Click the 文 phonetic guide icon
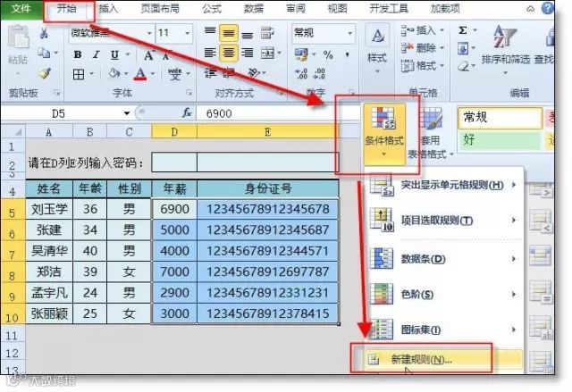The height and width of the screenshot is (392, 572). click(x=174, y=74)
